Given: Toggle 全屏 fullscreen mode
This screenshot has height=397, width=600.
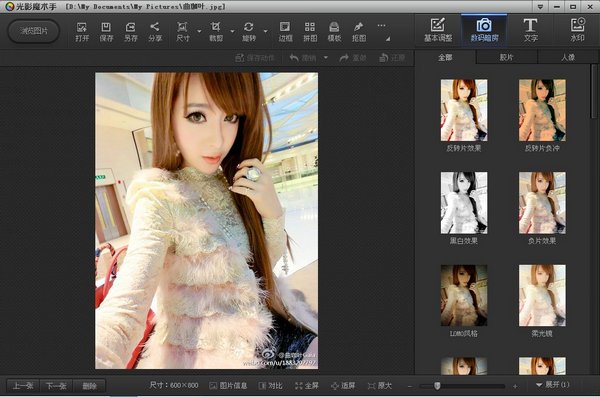Looking at the screenshot, I should tap(307, 386).
